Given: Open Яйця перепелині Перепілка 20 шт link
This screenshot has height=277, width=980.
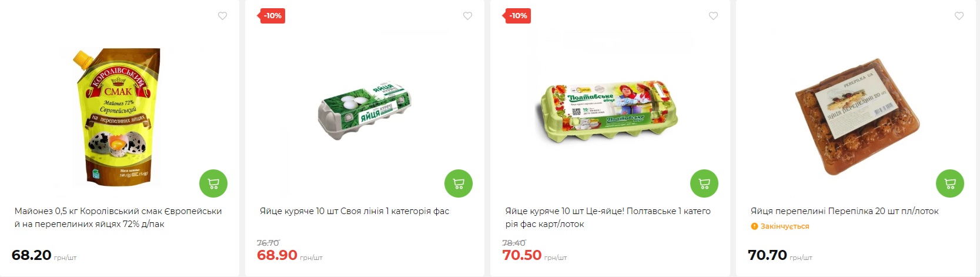Looking at the screenshot, I should [x=844, y=211].
